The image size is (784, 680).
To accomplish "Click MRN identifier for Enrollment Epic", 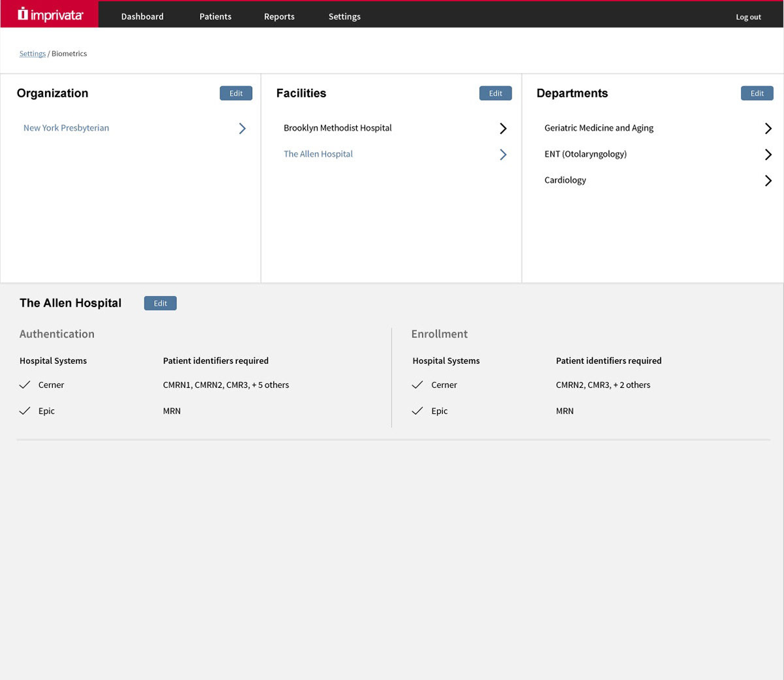I will pos(564,411).
